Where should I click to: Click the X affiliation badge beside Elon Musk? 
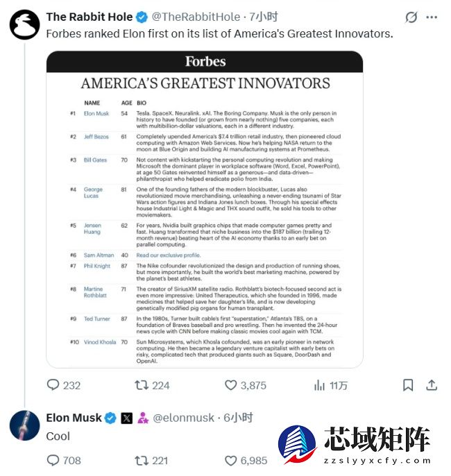tap(127, 418)
